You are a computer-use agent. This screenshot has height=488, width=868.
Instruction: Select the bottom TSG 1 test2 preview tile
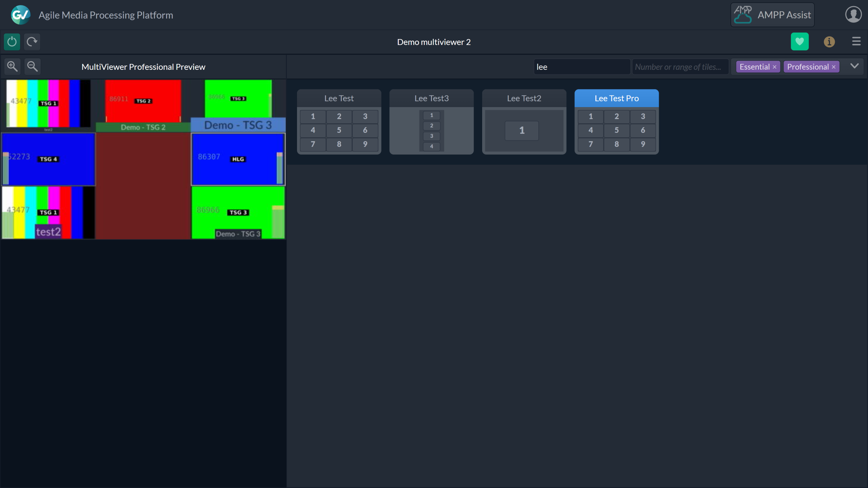48,212
